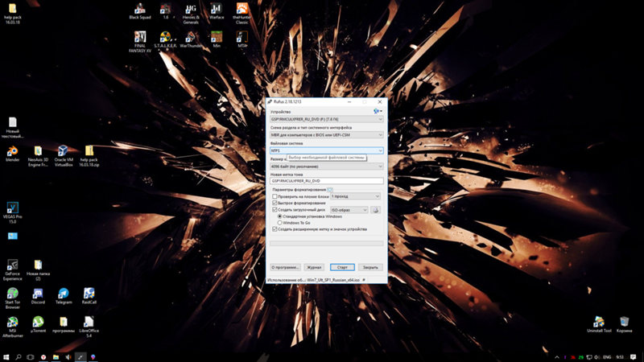644x362 pixels.
Task: Open Task View in taskbar
Action: (31, 357)
